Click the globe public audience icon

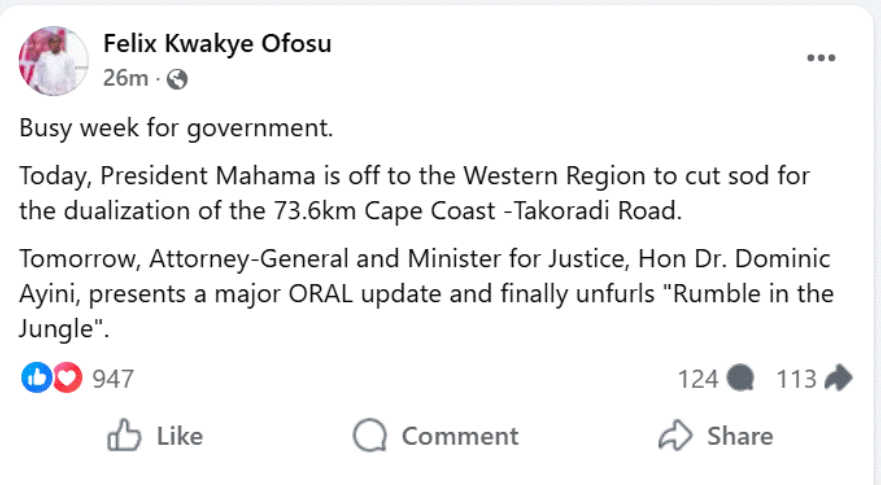point(177,79)
